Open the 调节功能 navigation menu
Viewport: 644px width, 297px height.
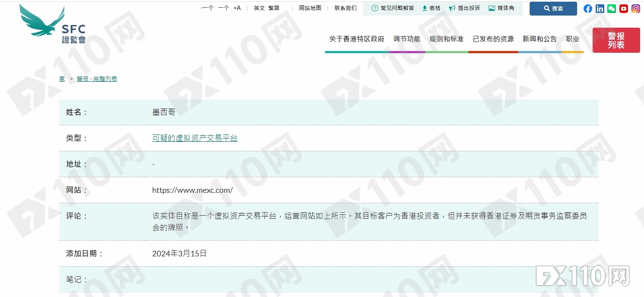(407, 39)
